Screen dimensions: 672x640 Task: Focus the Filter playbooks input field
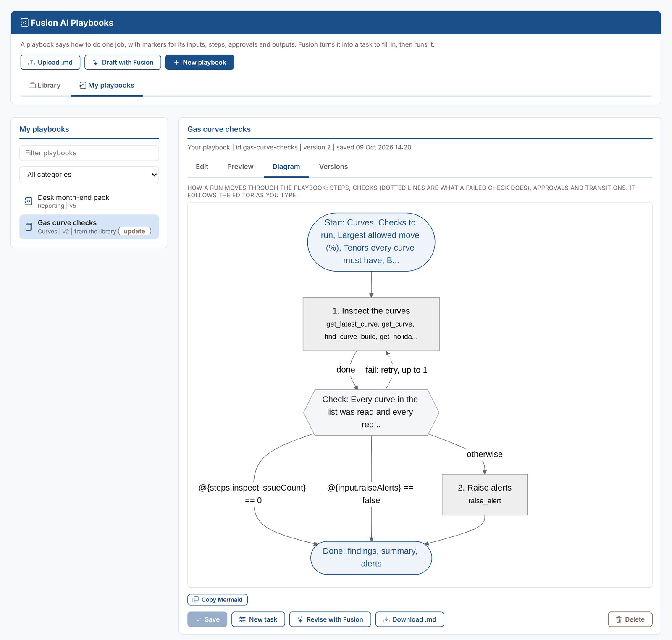point(89,153)
